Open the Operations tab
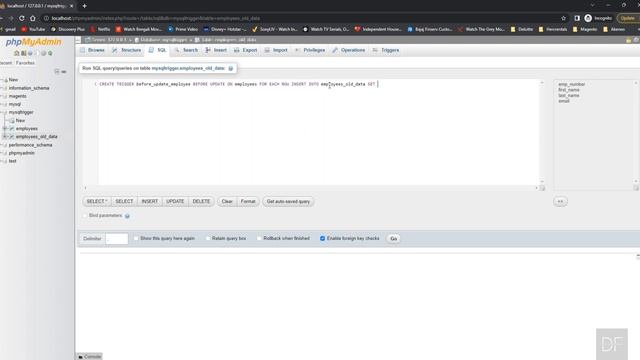 pos(349,50)
